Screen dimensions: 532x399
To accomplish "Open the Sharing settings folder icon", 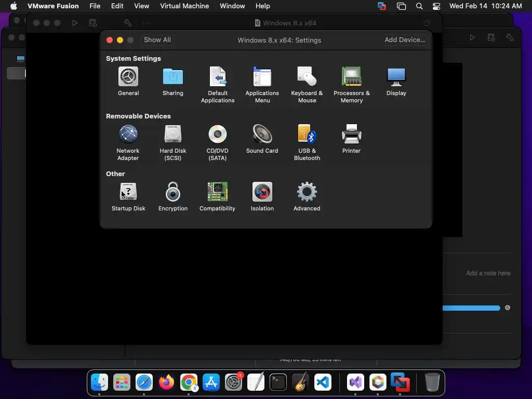I will click(172, 77).
